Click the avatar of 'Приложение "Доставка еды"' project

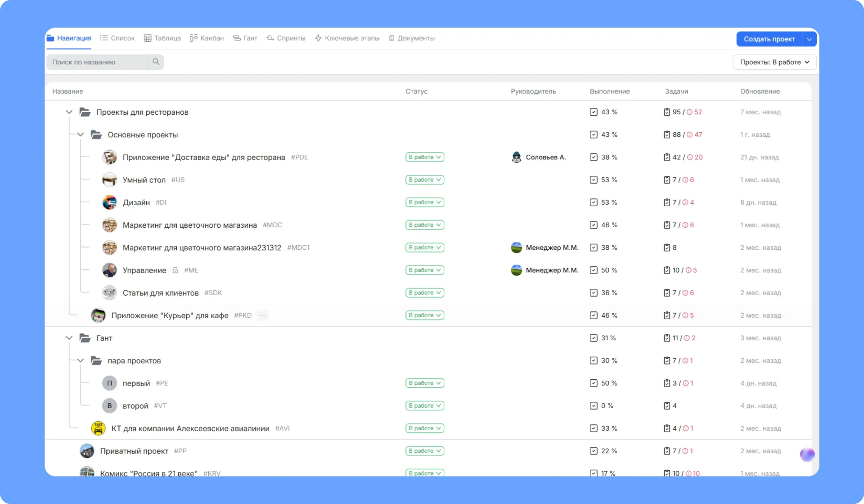(109, 157)
